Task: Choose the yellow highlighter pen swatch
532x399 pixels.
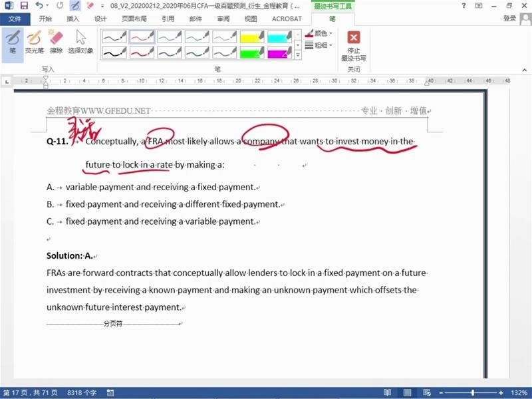Action: [252, 37]
